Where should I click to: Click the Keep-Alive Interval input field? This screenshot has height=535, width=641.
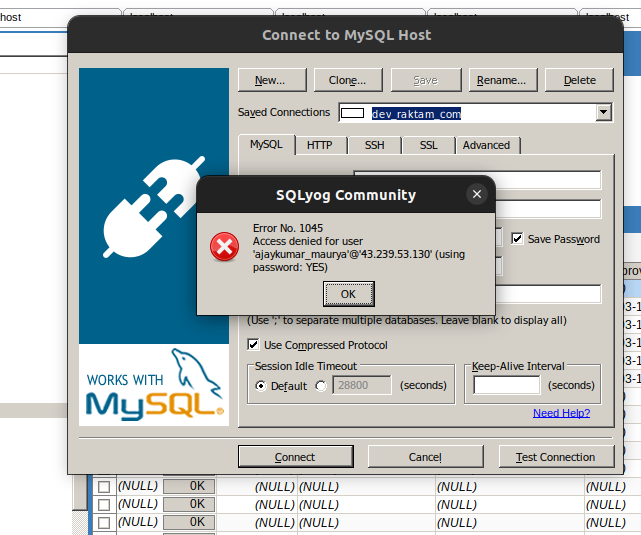pyautogui.click(x=507, y=385)
